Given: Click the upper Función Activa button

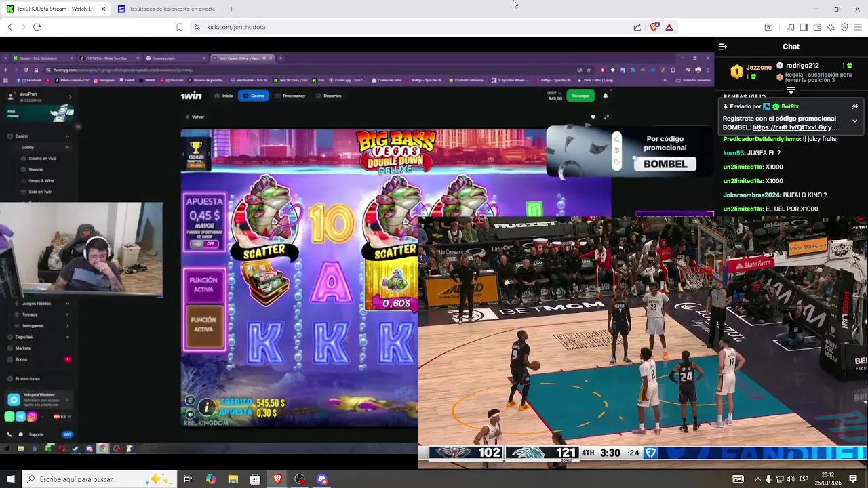Looking at the screenshot, I should 203,284.
